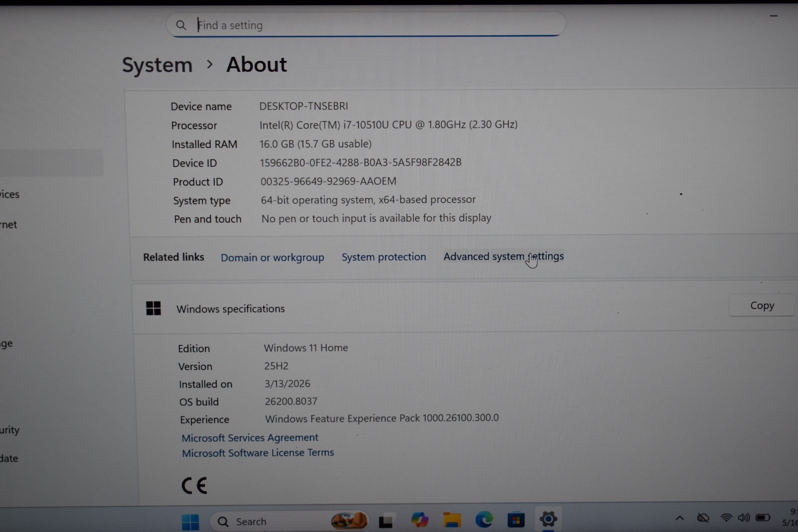Image resolution: width=798 pixels, height=532 pixels.
Task: Click the 16.0 GB installed RAM value
Action: 316,144
